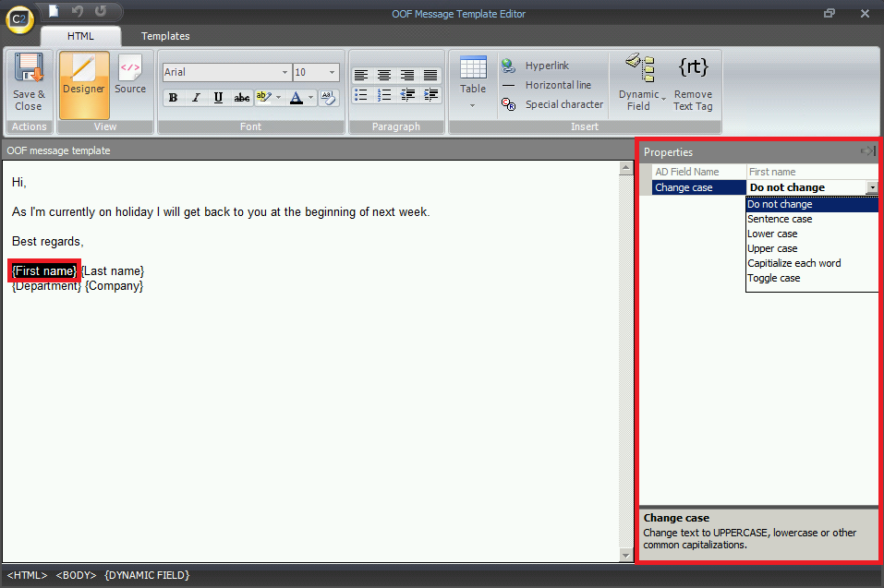Image resolution: width=884 pixels, height=588 pixels.
Task: Toggle strikethrough formatting
Action: 242,98
